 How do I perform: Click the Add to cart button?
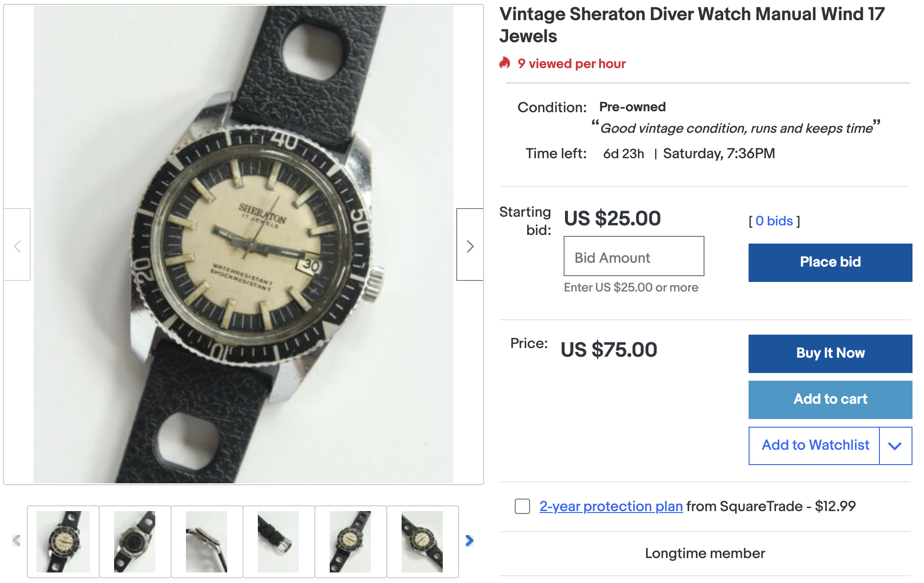click(830, 399)
